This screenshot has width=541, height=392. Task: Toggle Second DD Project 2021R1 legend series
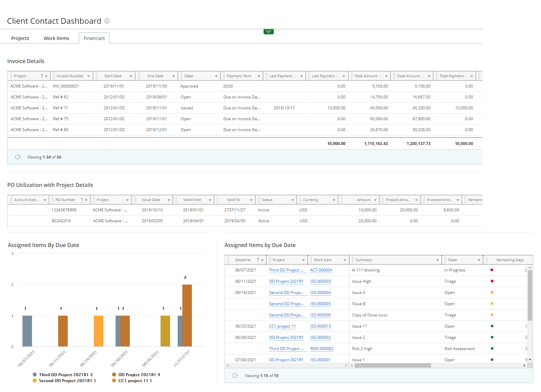pos(67,380)
